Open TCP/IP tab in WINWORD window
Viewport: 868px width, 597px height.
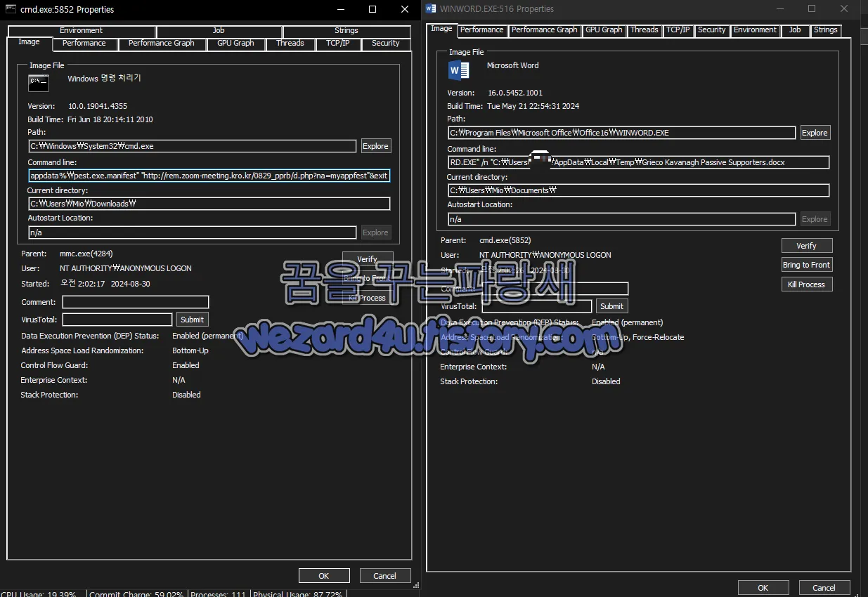point(678,30)
